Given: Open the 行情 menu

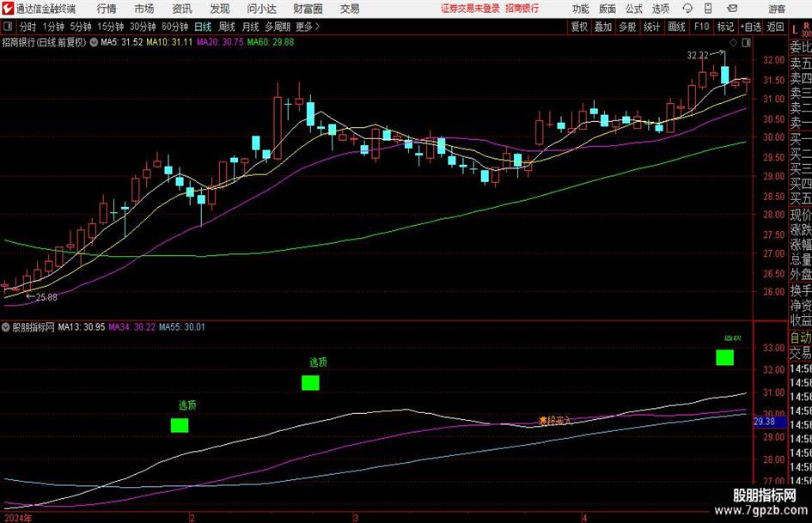Looking at the screenshot, I should [x=107, y=9].
